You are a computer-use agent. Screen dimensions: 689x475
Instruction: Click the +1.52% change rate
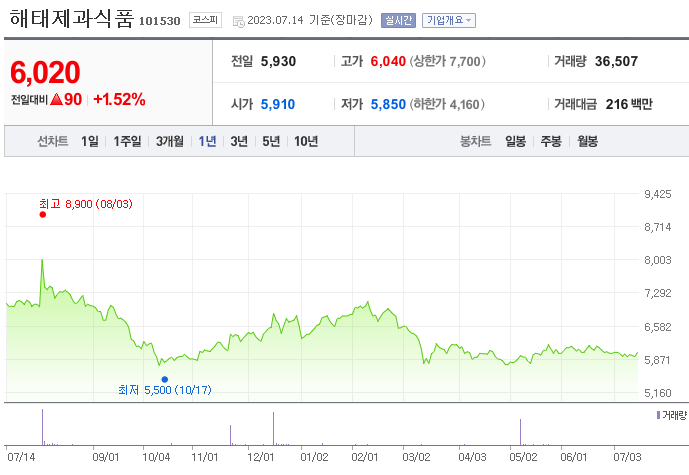pyautogui.click(x=119, y=99)
